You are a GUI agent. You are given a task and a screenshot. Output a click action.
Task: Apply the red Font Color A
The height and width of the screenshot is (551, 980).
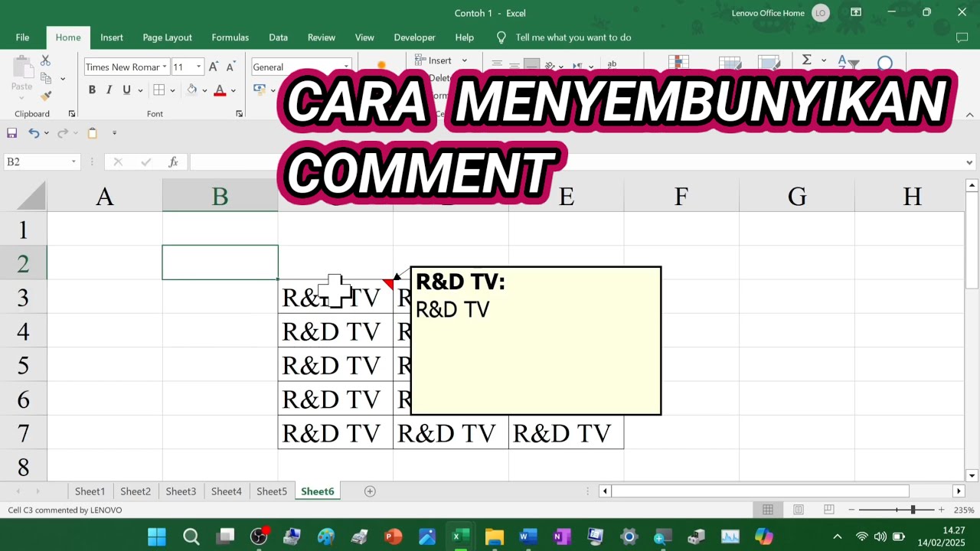[220, 90]
